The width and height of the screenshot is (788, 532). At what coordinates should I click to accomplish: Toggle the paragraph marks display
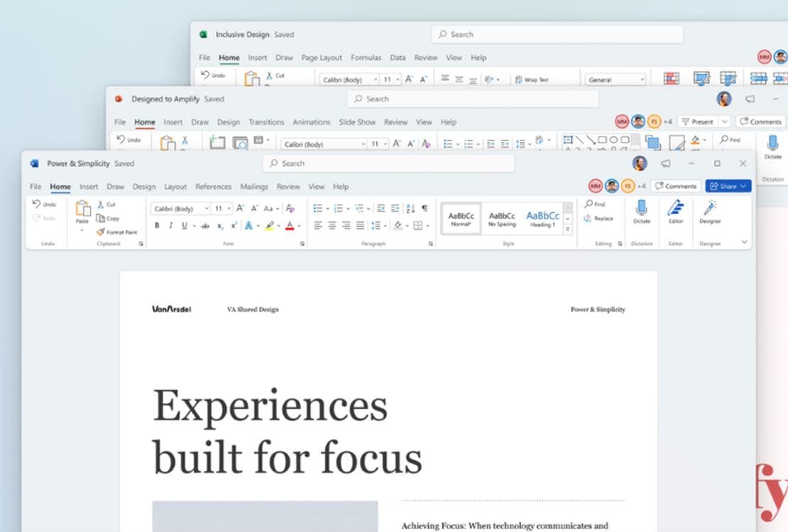click(425, 208)
